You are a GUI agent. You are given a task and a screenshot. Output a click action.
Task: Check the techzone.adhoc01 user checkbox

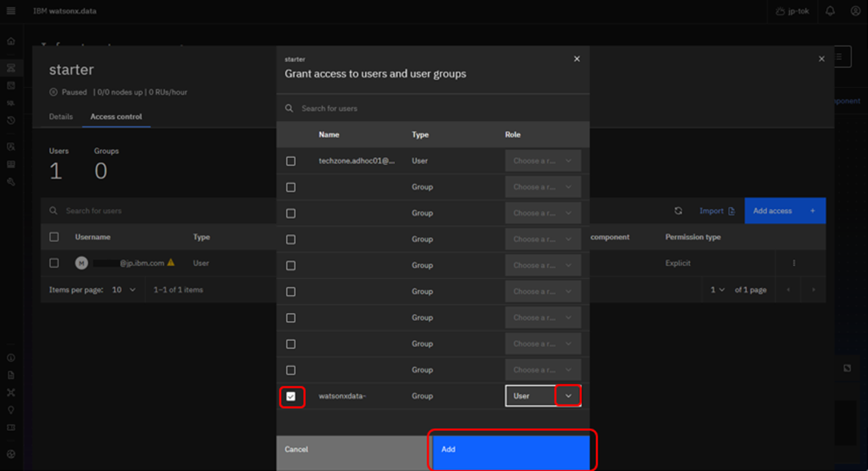[291, 161]
